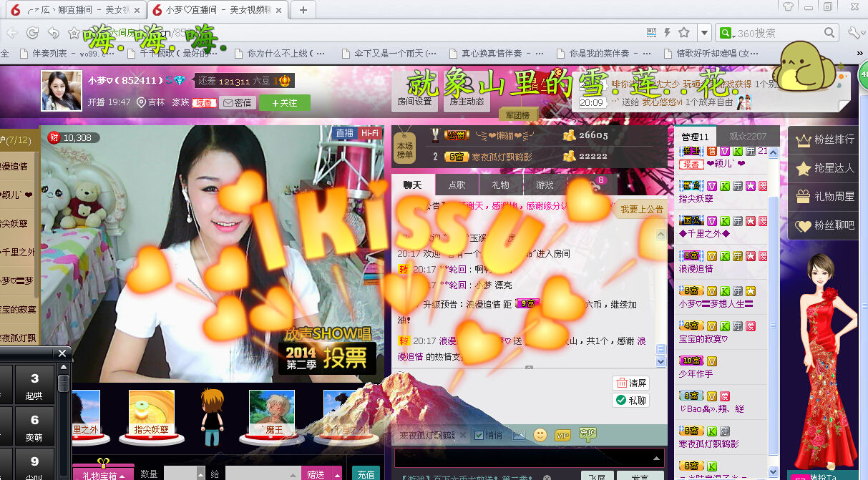
Task: Send a private letter with 密信 button
Action: click(238, 102)
